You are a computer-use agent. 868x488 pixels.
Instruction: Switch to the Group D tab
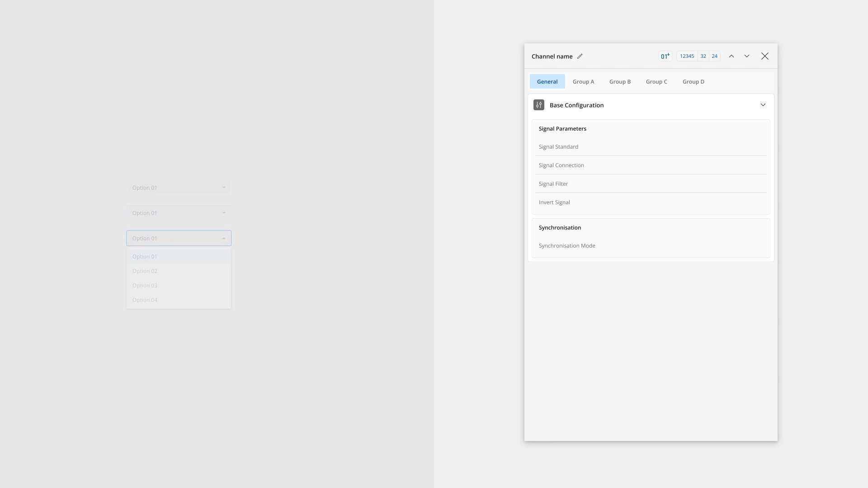tap(693, 81)
